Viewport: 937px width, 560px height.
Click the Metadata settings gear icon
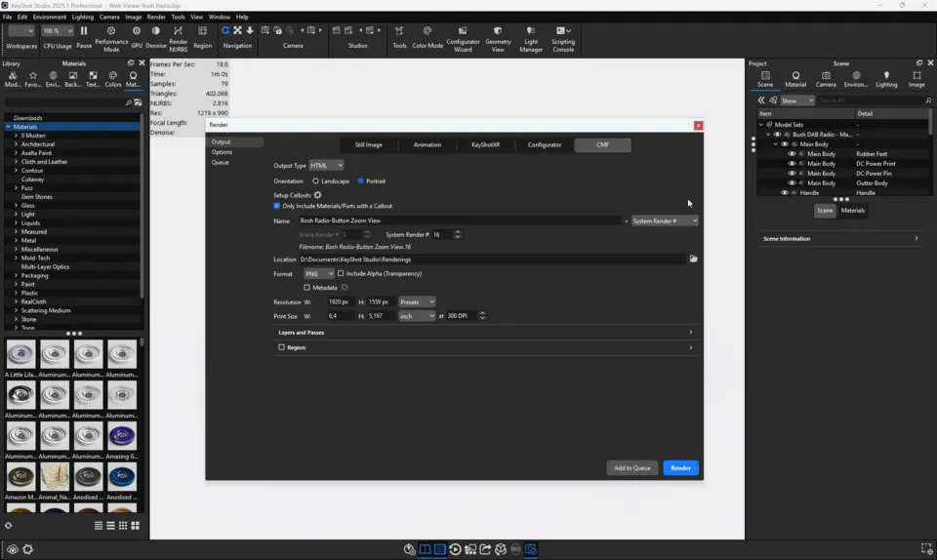tap(345, 288)
